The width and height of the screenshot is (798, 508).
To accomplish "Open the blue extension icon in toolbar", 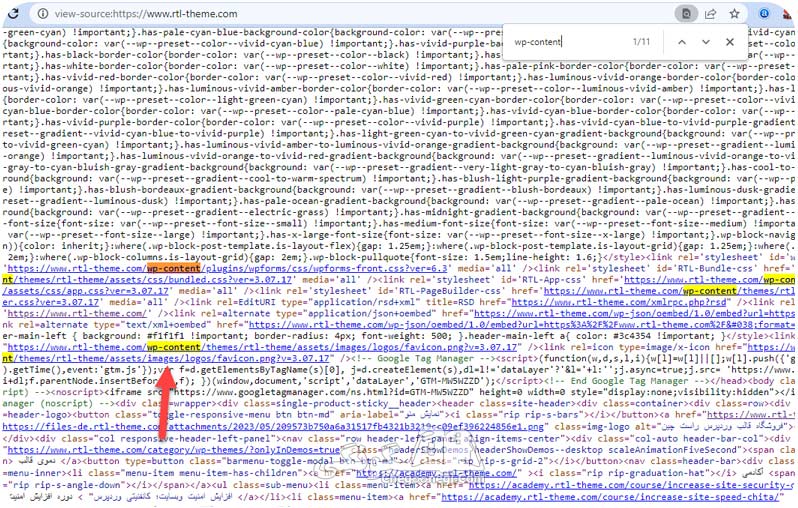I will (764, 14).
